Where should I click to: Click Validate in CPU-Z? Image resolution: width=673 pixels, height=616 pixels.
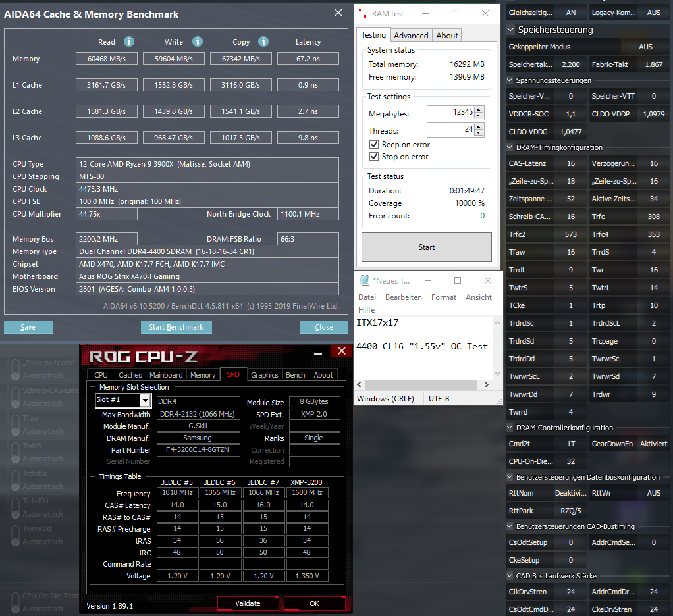[x=248, y=603]
